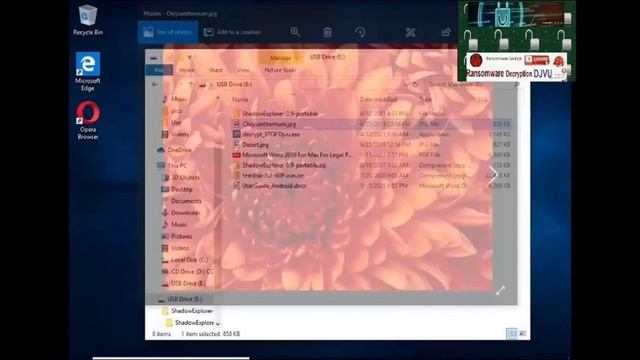Open quick access Music at sidebar top
640x360 pixels.
pyautogui.click(x=176, y=99)
